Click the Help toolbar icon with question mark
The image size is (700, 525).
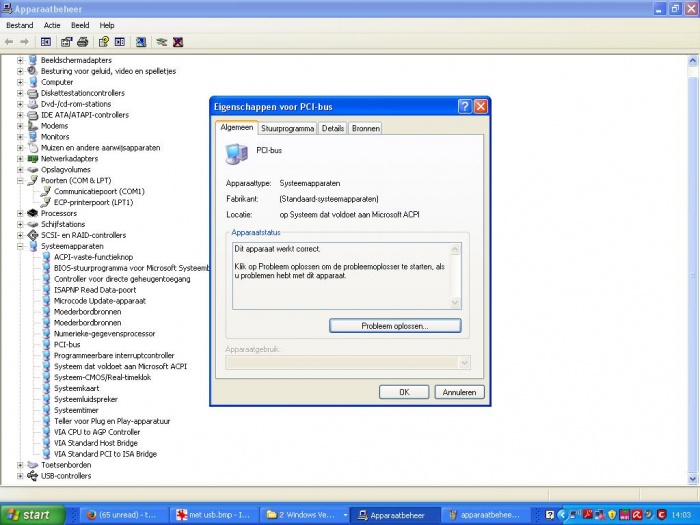click(x=104, y=42)
